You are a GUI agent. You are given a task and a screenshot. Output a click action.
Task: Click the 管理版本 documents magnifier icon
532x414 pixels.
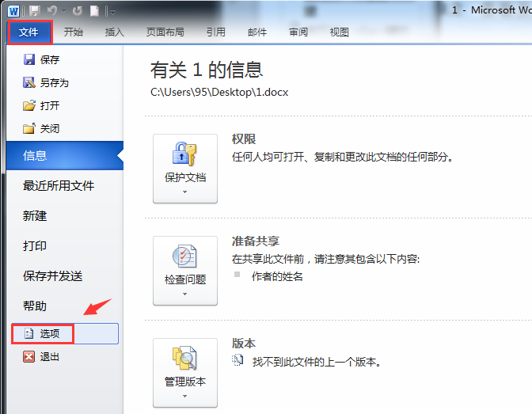[184, 358]
